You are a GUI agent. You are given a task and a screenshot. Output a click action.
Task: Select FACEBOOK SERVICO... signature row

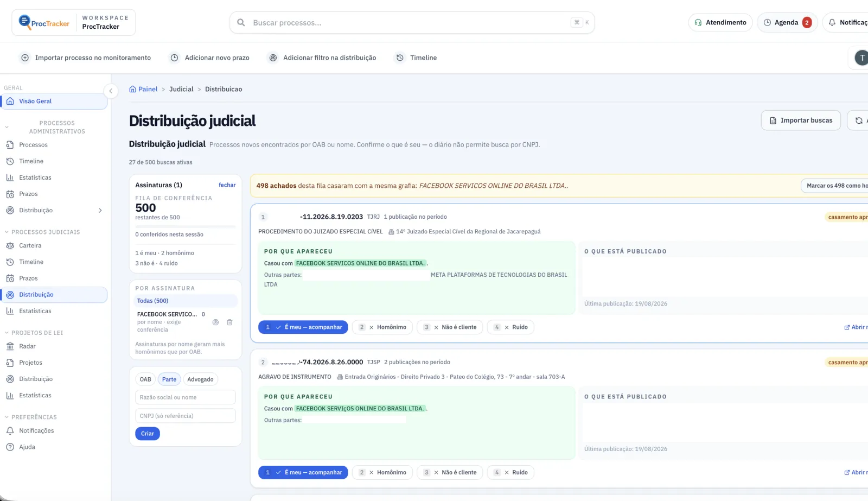[x=186, y=322]
